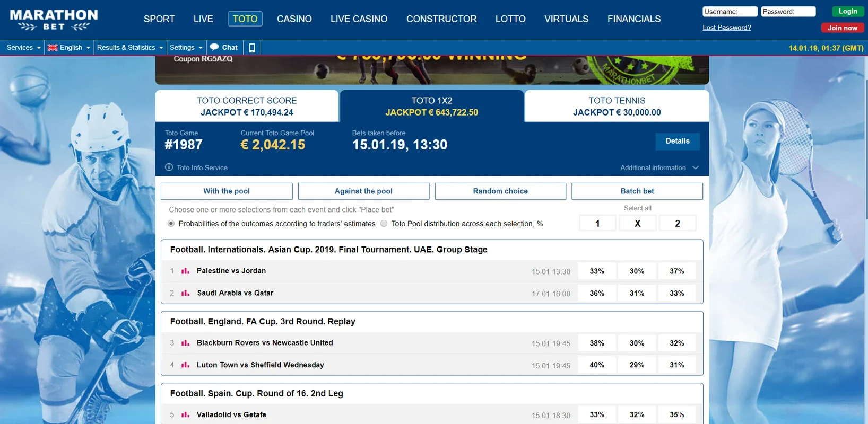Open the Lost Password link
This screenshot has height=424, width=868.
[727, 28]
